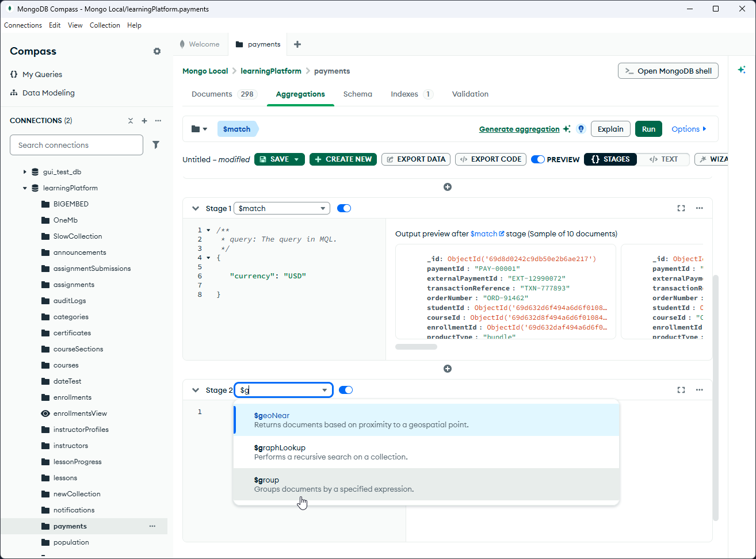Image resolution: width=756 pixels, height=559 pixels.
Task: Click the Welcome tab leaf icon
Action: coord(182,44)
